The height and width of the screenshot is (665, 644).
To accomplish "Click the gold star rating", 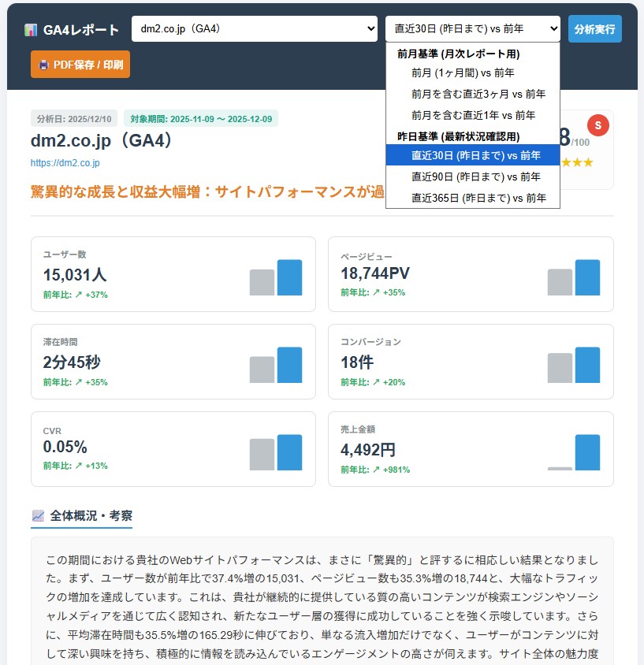I will (x=582, y=162).
